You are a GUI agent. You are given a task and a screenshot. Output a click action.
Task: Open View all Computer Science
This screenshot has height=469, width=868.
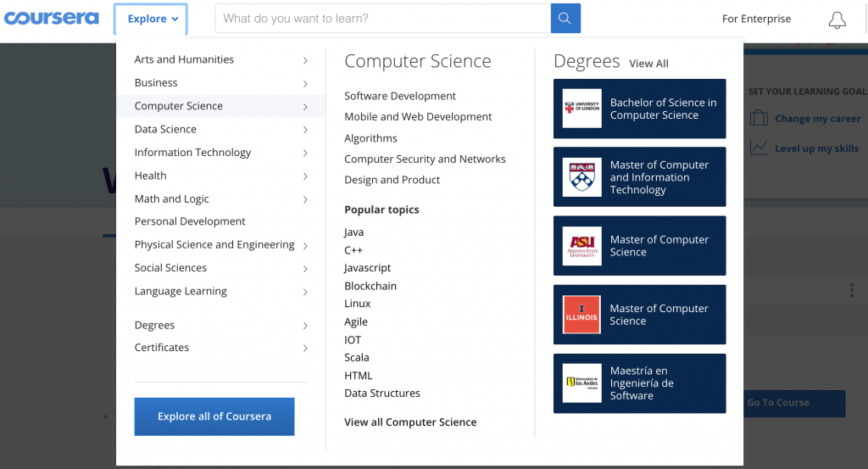410,422
